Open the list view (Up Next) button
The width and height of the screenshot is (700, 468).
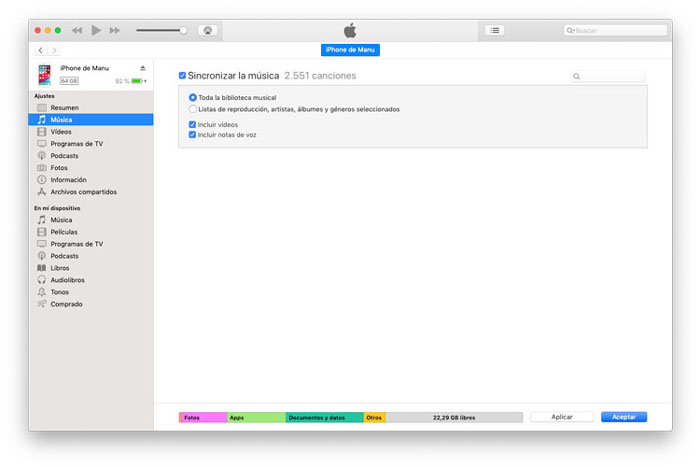tap(495, 30)
